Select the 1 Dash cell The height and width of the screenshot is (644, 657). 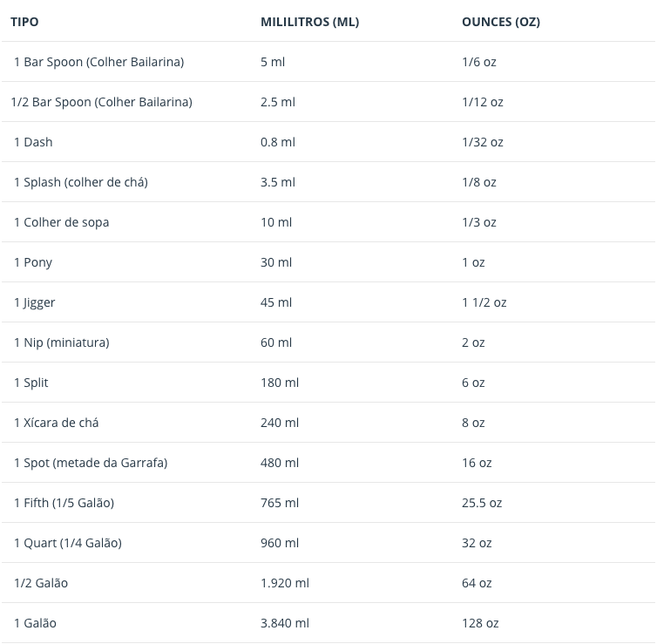tap(33, 142)
